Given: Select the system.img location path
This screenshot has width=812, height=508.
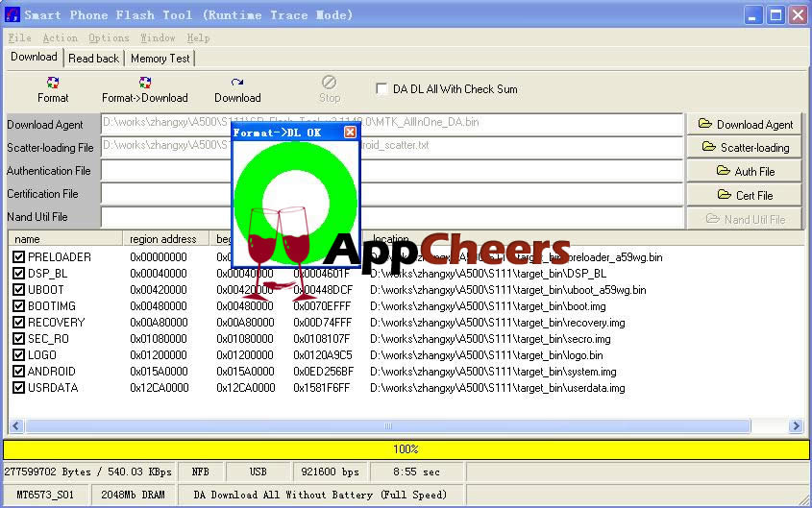Looking at the screenshot, I should 493,372.
